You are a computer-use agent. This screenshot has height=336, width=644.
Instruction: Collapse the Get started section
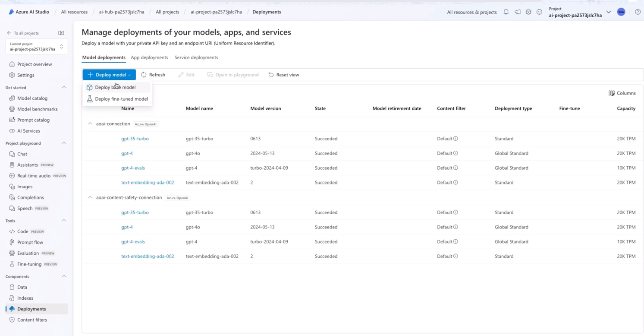pyautogui.click(x=64, y=87)
